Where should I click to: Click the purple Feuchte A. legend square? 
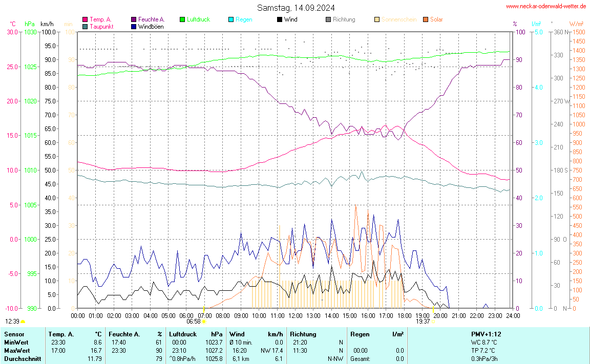pyautogui.click(x=134, y=19)
